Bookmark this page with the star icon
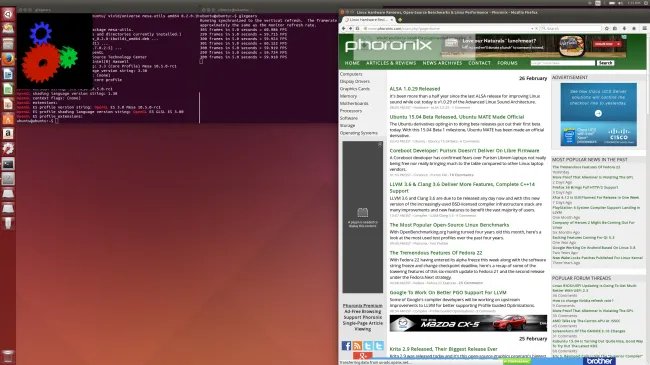The image size is (650, 365). [x=606, y=28]
